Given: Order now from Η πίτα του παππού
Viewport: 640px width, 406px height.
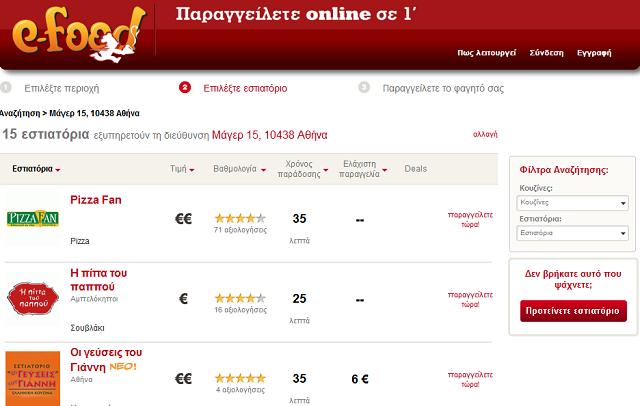Looking at the screenshot, I should [470, 300].
